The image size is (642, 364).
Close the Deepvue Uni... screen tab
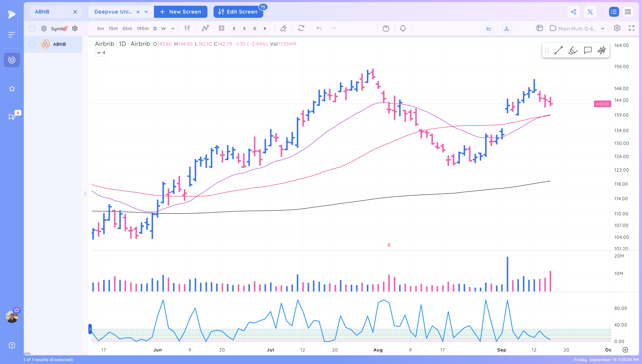point(138,12)
